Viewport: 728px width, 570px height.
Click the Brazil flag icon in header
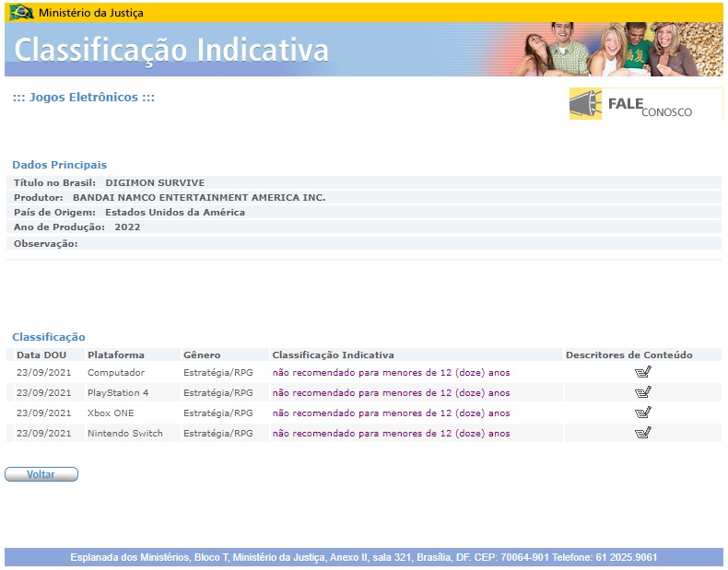pos(21,12)
